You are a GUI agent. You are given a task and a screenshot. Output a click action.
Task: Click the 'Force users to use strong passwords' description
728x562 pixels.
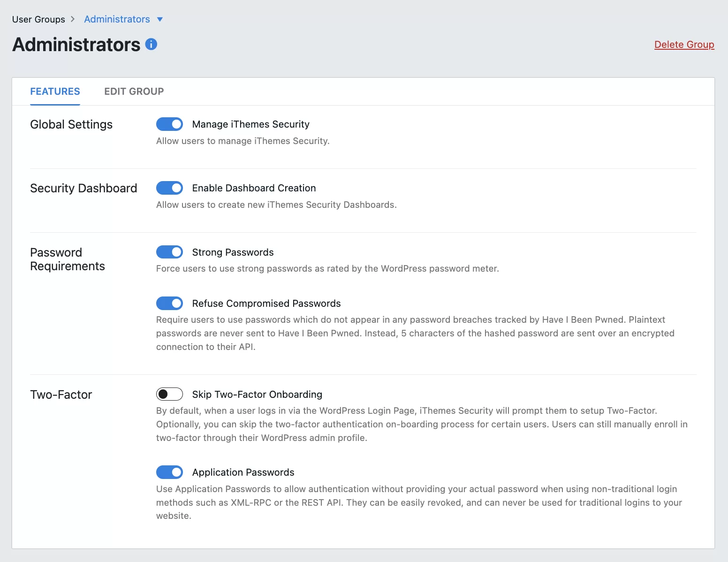[x=327, y=268]
